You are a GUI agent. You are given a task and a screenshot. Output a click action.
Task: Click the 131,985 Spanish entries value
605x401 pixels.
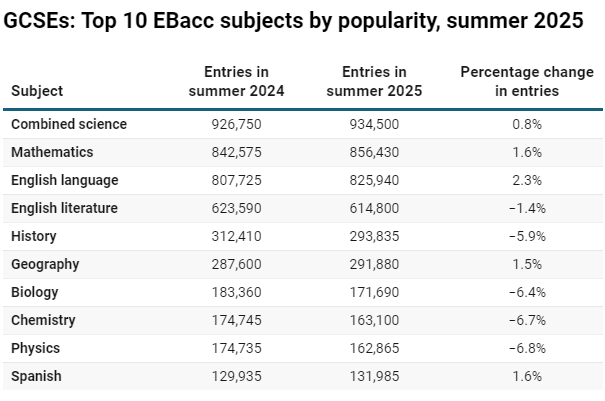374,376
